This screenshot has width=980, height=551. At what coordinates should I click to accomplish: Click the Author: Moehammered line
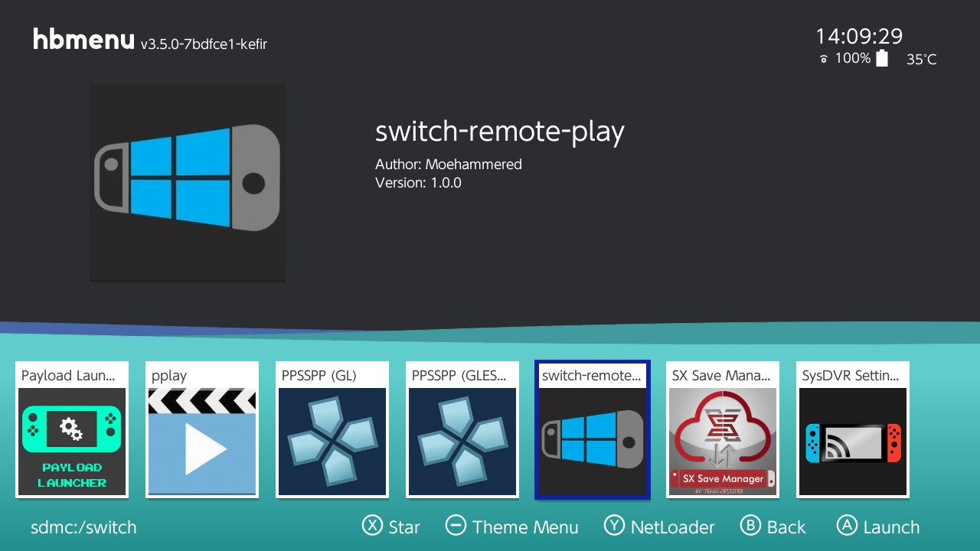coord(449,165)
